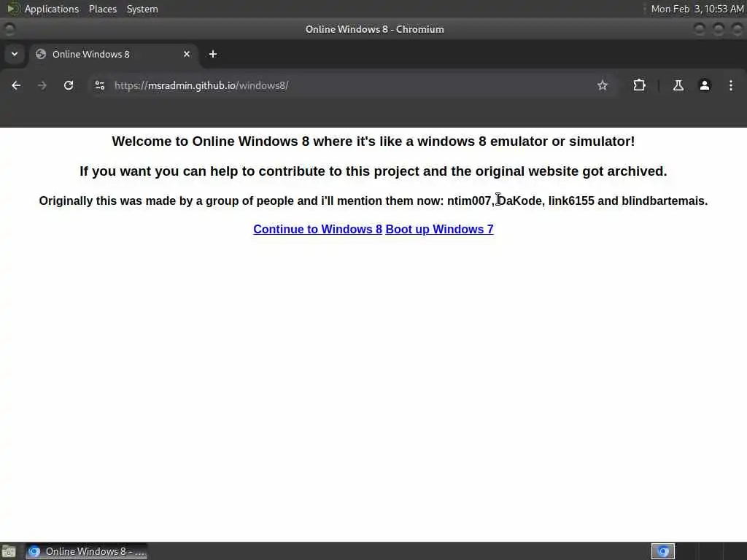Minimize the Chromium window
This screenshot has height=560, width=747.
(700, 29)
